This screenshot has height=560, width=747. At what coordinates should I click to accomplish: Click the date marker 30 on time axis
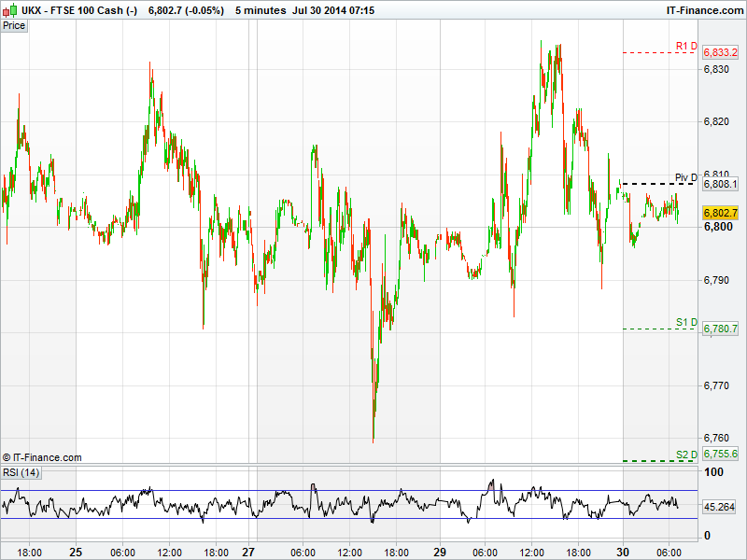click(623, 552)
